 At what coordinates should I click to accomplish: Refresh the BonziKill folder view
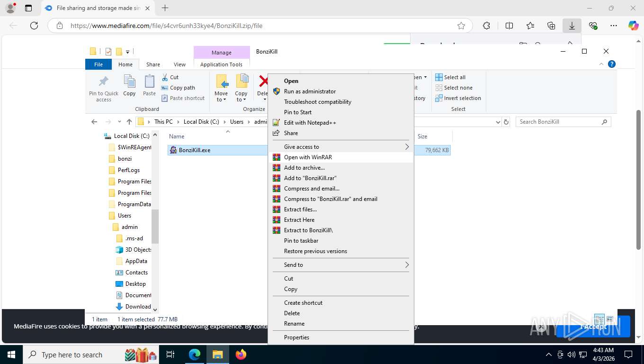tap(506, 122)
